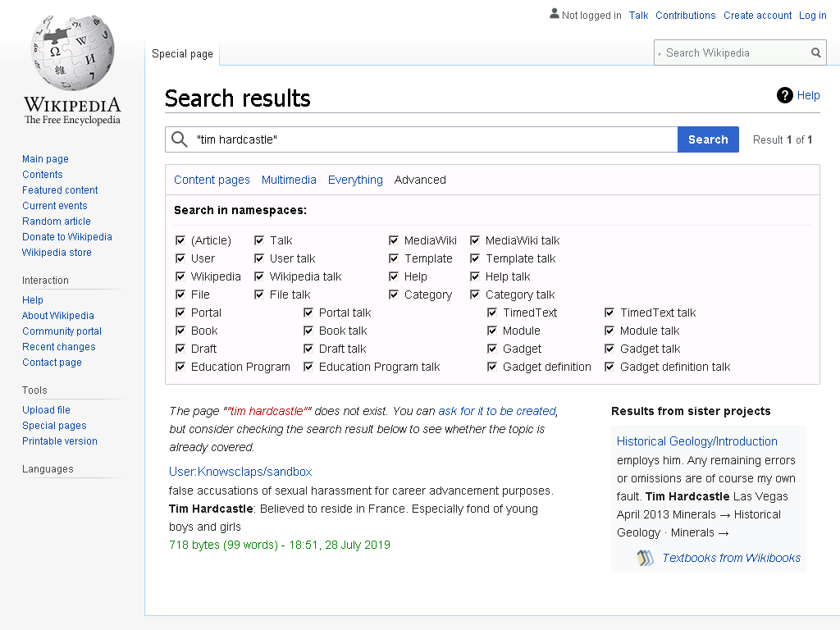The image size is (840, 630).
Task: Click the blue Search button
Action: (x=708, y=139)
